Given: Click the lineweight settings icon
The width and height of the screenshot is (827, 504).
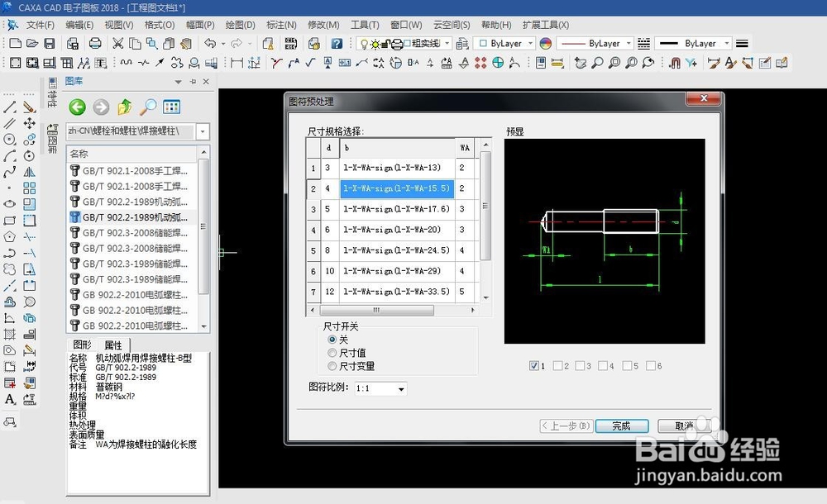Looking at the screenshot, I should (742, 43).
